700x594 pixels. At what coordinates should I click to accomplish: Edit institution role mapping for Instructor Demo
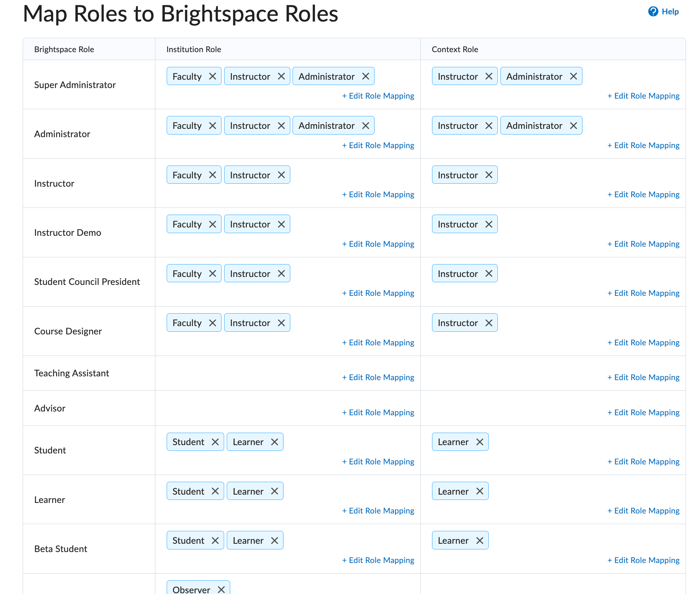point(378,244)
